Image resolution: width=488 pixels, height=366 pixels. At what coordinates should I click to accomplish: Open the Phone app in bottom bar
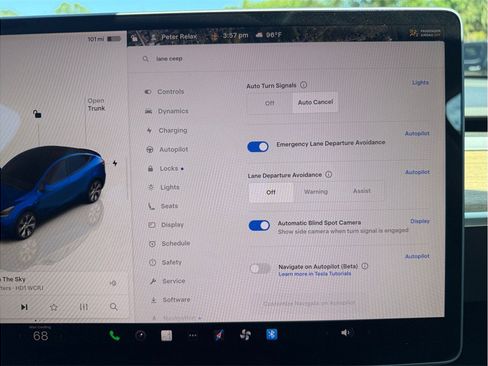[x=114, y=336]
